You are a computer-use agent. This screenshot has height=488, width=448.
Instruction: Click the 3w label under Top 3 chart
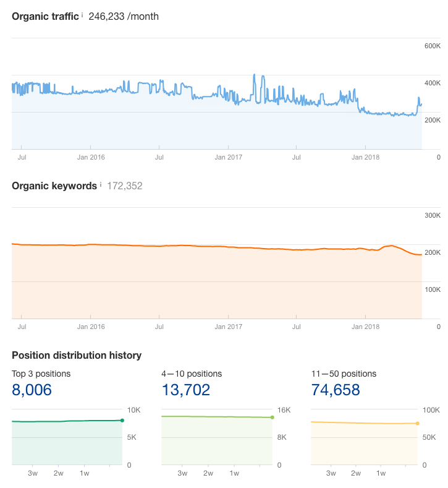click(x=33, y=473)
